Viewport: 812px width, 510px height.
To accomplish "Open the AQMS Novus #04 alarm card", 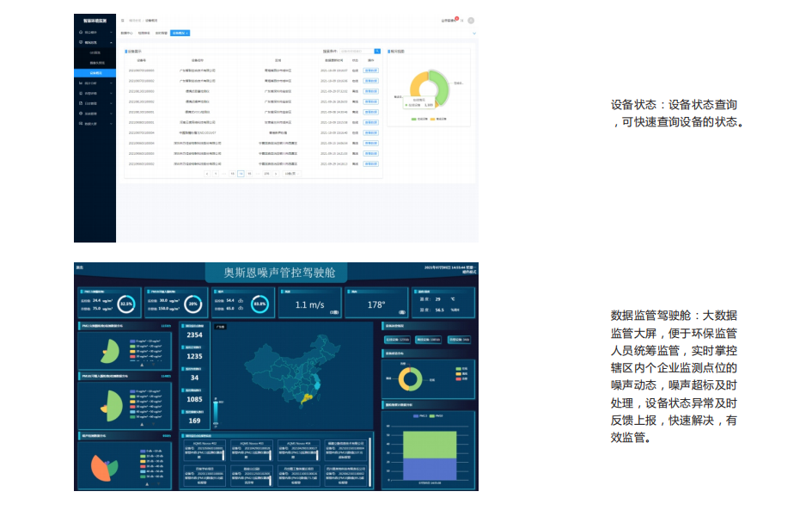I will pyautogui.click(x=298, y=450).
